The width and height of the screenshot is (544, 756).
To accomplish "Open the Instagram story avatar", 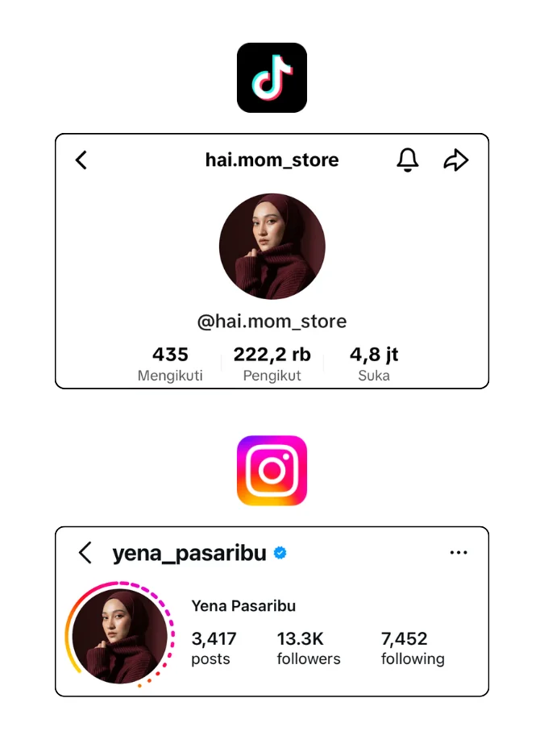I will click(x=120, y=635).
